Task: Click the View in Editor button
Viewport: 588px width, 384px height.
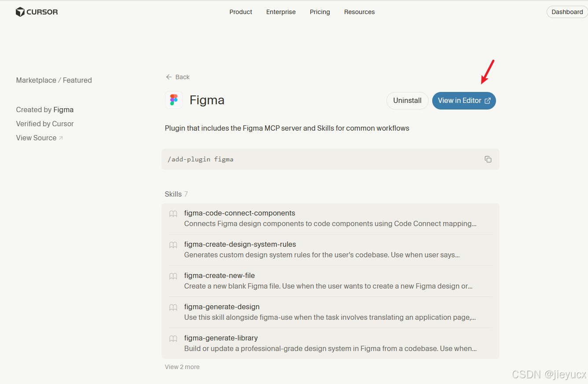Action: 464,101
